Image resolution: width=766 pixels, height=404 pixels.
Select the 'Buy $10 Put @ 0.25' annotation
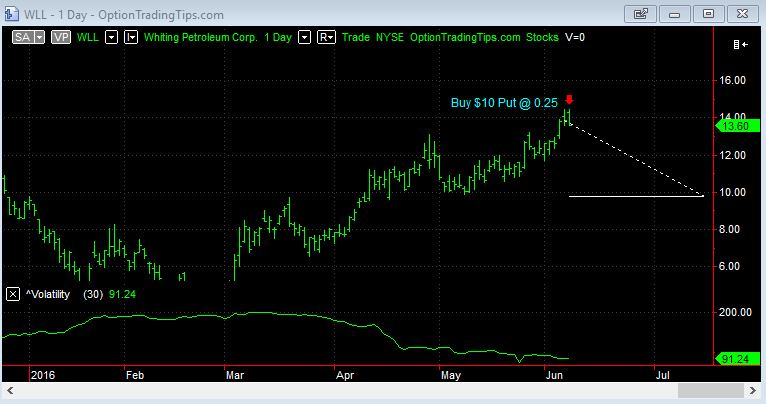pos(504,103)
